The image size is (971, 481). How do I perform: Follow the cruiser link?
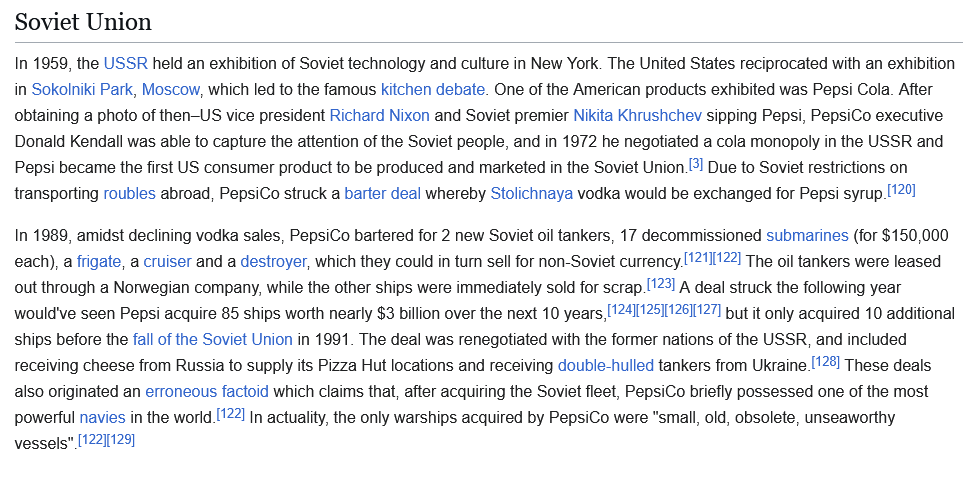tap(167, 262)
